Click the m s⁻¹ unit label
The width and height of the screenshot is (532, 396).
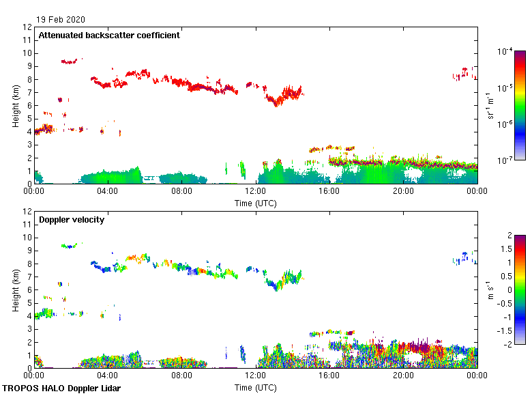coord(490,289)
